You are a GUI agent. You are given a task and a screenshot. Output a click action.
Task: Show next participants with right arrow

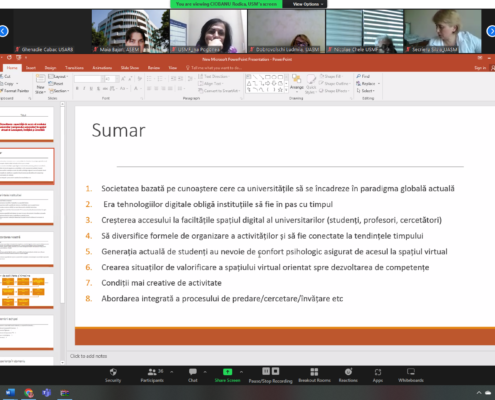[x=491, y=31]
